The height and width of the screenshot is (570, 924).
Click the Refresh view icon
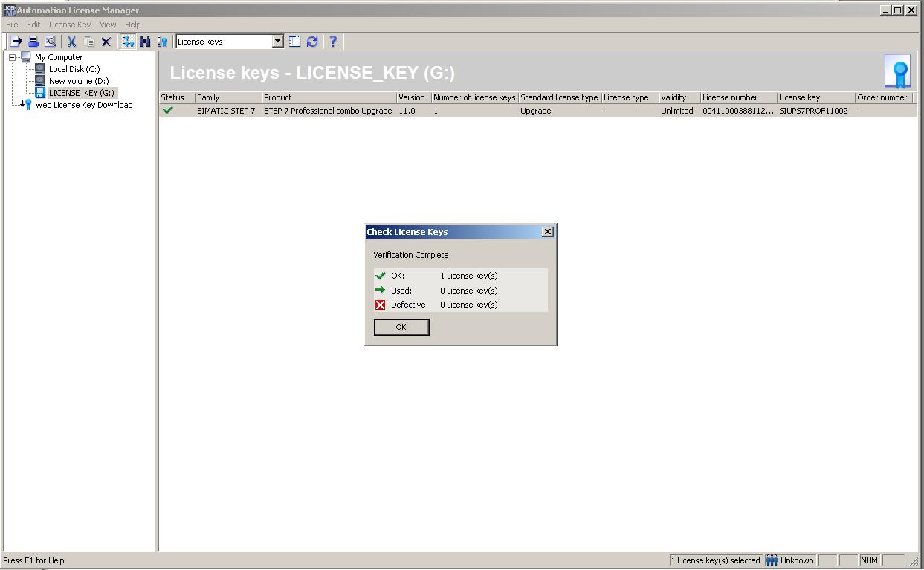tap(312, 42)
